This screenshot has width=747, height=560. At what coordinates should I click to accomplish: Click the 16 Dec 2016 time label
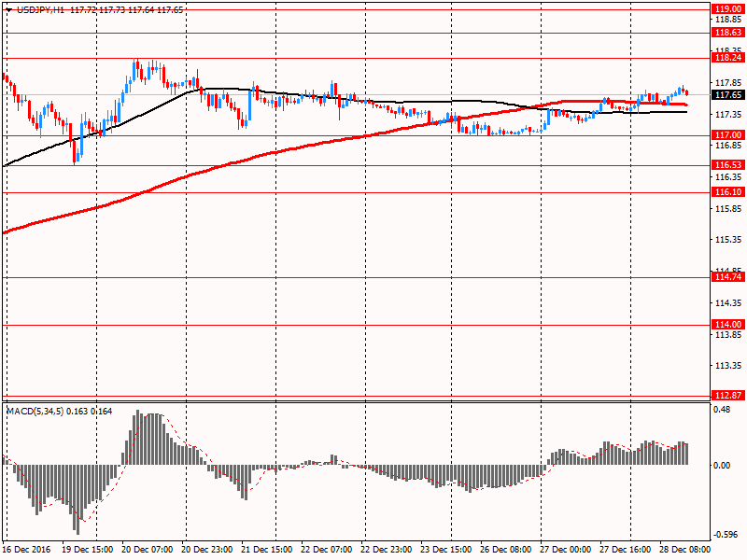[25, 549]
